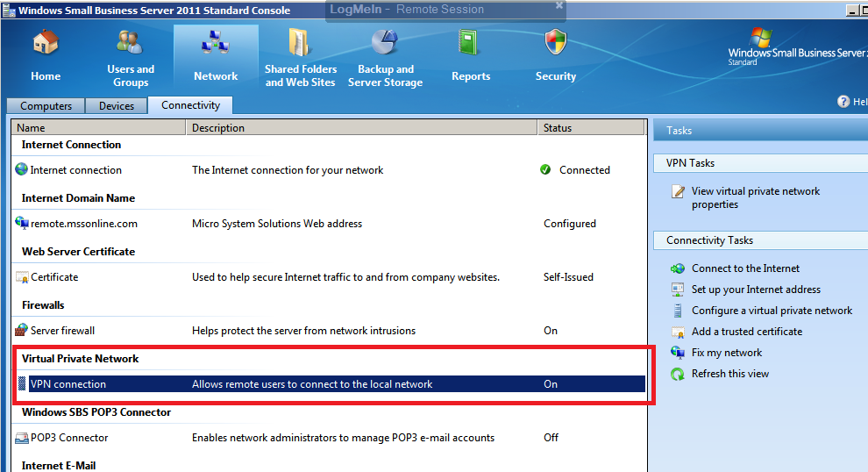Click the Fix my network link
Image resolution: width=868 pixels, height=472 pixels.
726,353
